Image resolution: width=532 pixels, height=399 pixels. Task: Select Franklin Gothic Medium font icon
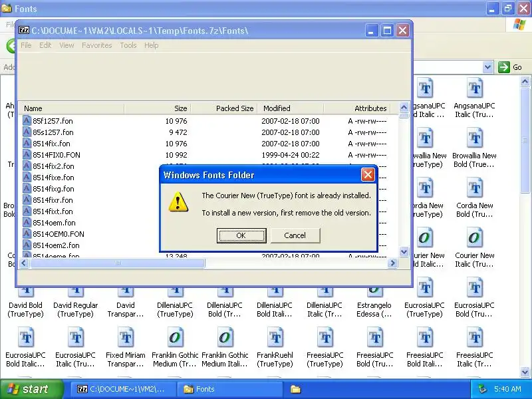point(175,338)
